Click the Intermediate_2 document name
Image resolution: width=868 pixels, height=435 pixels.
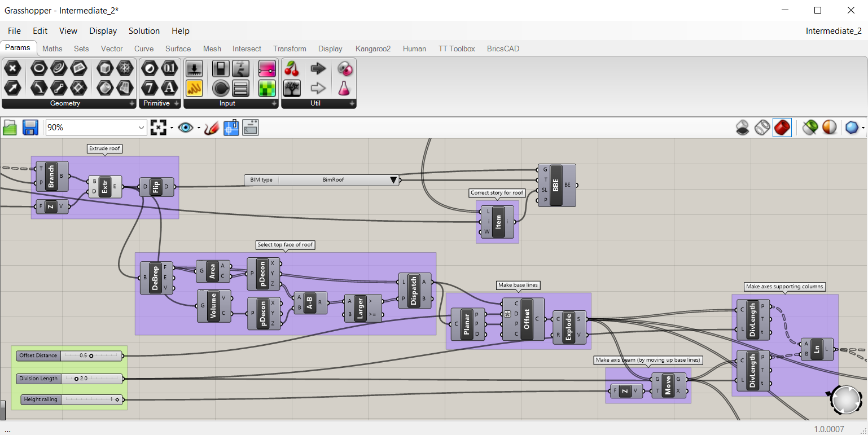coord(833,31)
